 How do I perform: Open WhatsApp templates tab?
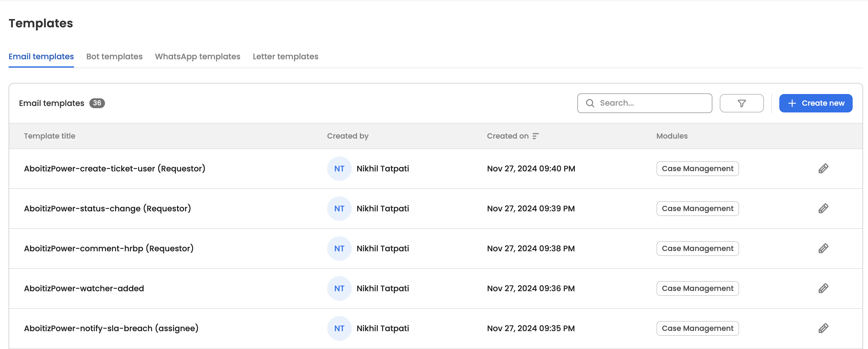tap(197, 56)
